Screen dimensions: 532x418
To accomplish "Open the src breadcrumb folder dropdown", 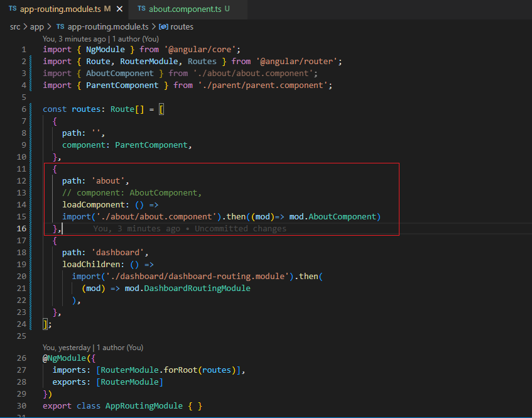I will 15,27.
